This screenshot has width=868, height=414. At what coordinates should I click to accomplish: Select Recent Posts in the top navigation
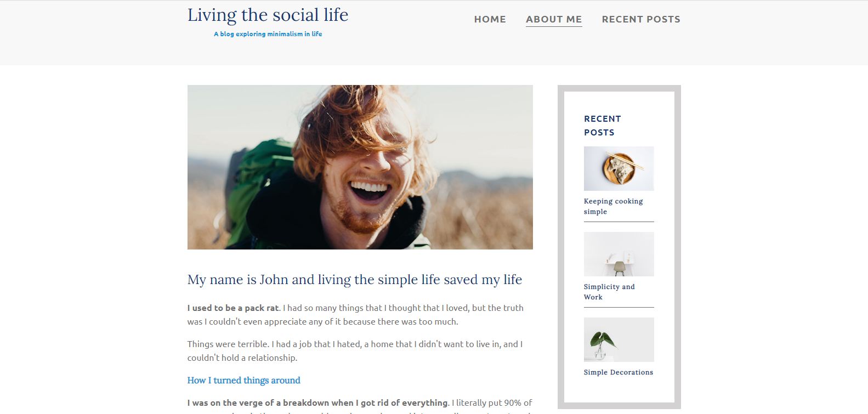pos(641,19)
